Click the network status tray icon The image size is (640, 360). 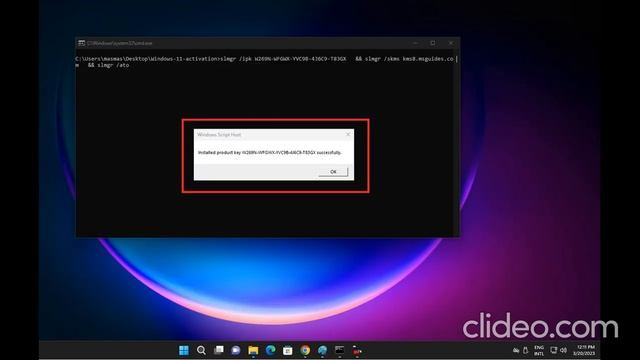pos(516,350)
